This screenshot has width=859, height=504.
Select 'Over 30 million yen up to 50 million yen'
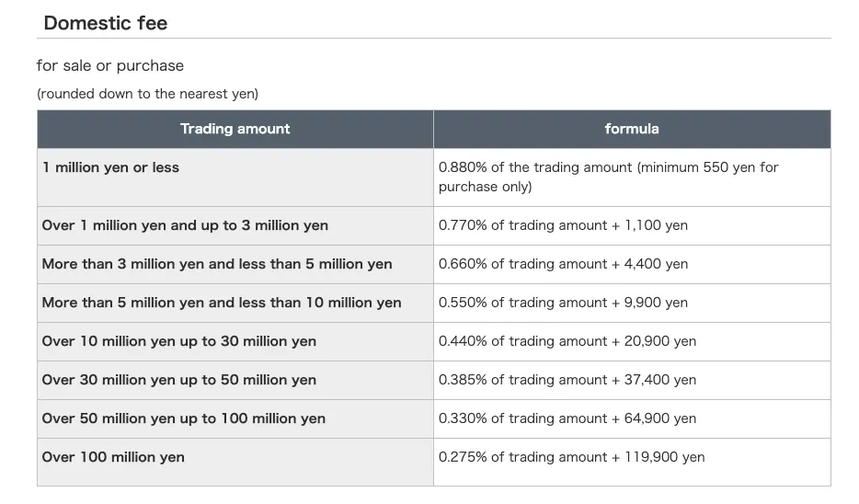[x=179, y=380]
